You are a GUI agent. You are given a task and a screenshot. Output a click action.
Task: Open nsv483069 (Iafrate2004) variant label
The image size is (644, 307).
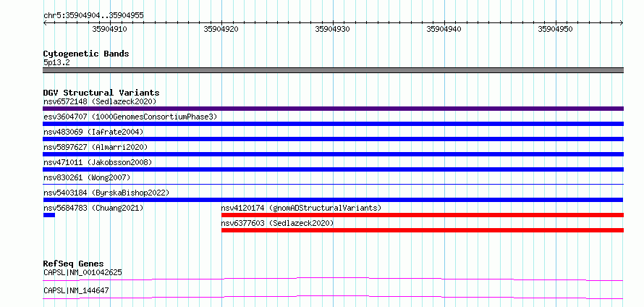(93, 132)
